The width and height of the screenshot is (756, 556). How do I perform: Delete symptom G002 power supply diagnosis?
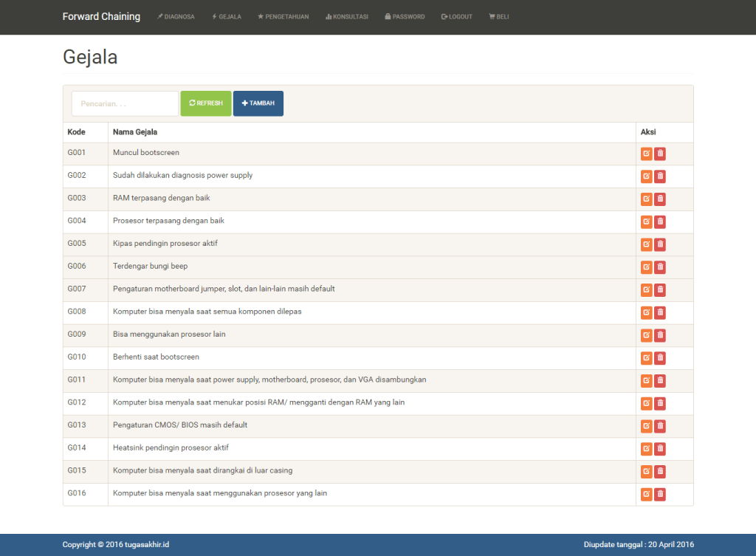[x=660, y=176]
